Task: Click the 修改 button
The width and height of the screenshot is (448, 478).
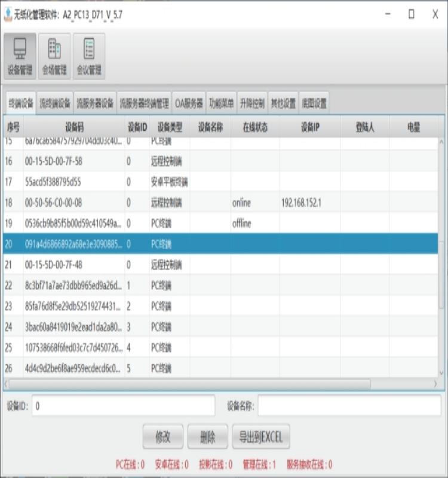Action: (163, 437)
